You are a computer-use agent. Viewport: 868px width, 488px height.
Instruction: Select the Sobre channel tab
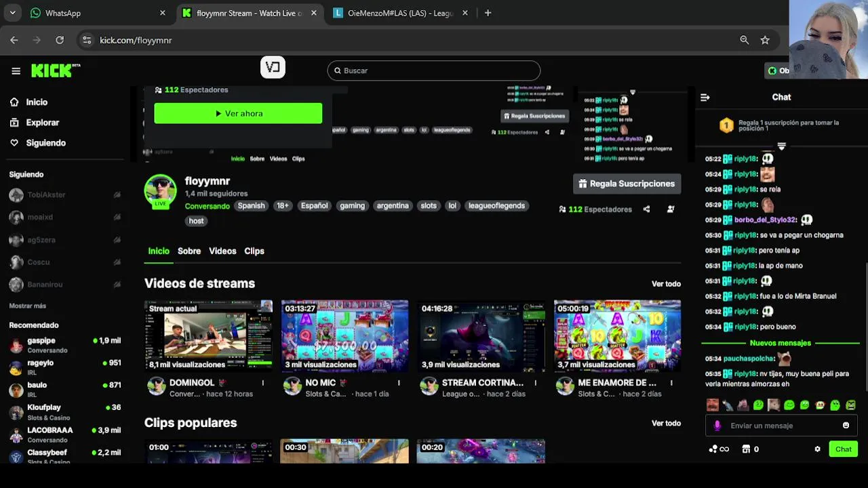[189, 251]
